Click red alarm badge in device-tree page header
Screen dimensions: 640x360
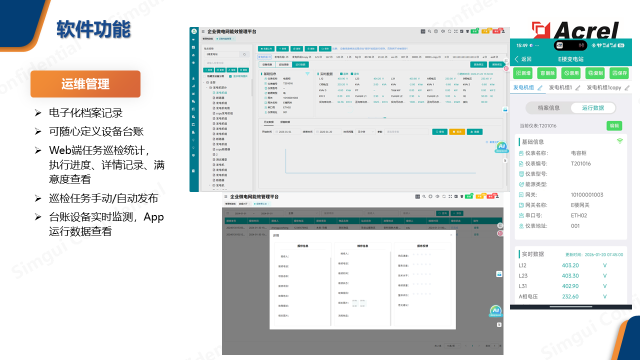[x=496, y=31]
